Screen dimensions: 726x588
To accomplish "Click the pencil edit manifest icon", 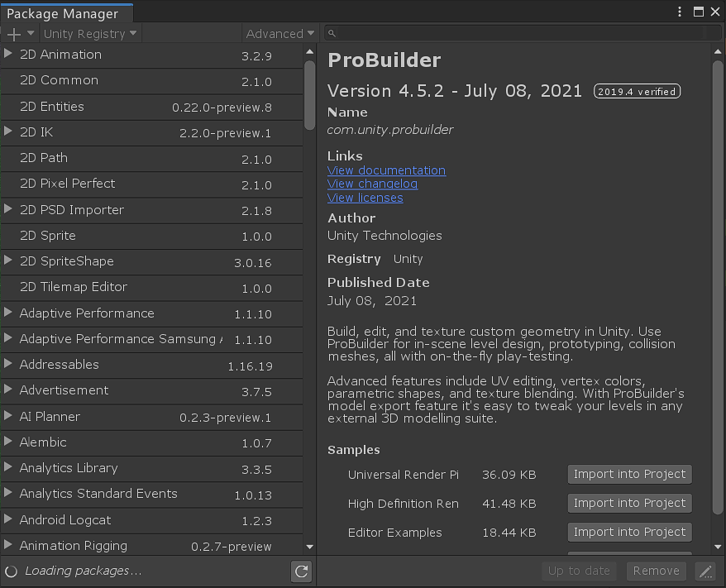I will tap(705, 571).
